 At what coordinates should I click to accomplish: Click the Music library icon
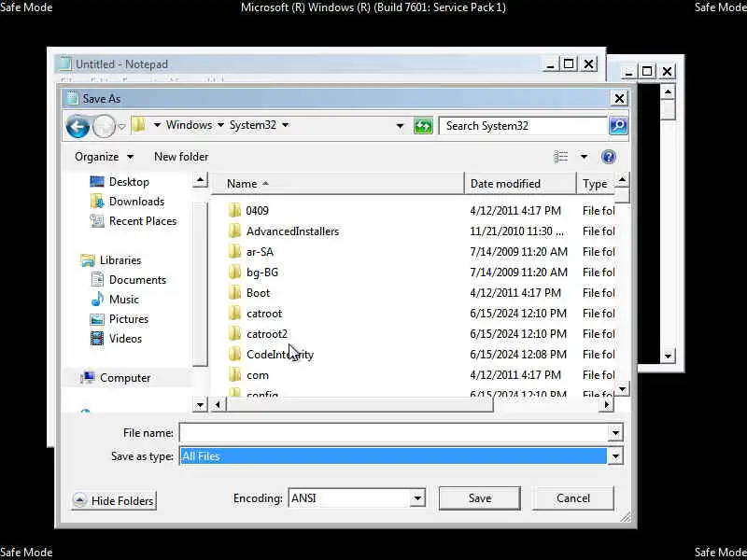97,299
